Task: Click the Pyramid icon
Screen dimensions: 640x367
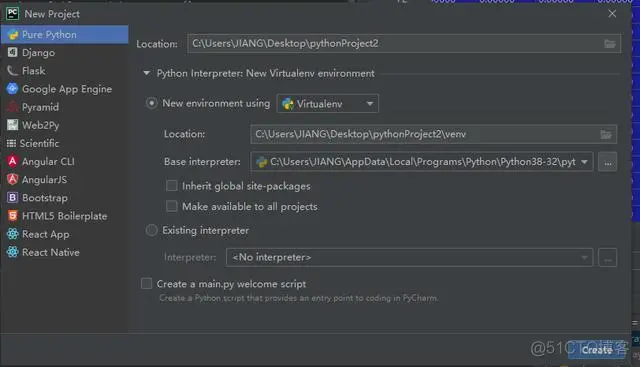Action: 13,107
